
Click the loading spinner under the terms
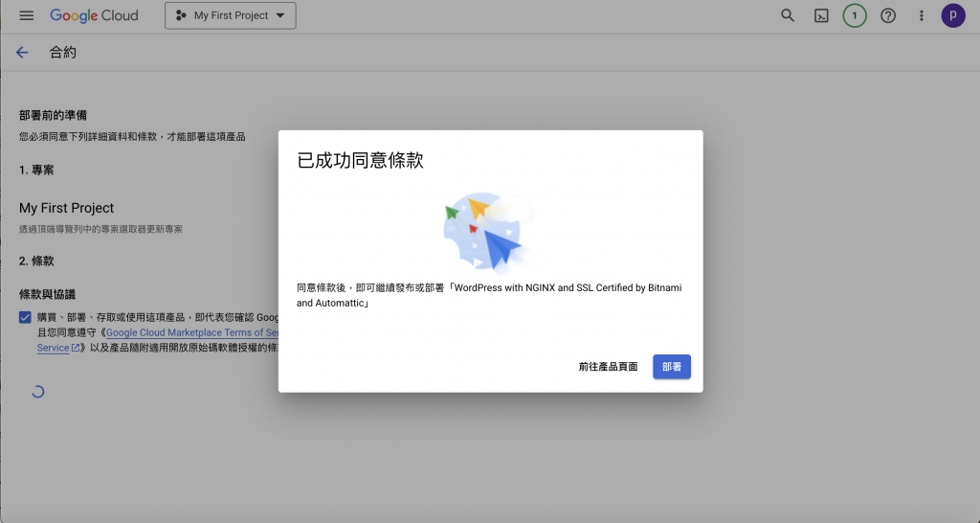pos(37,392)
